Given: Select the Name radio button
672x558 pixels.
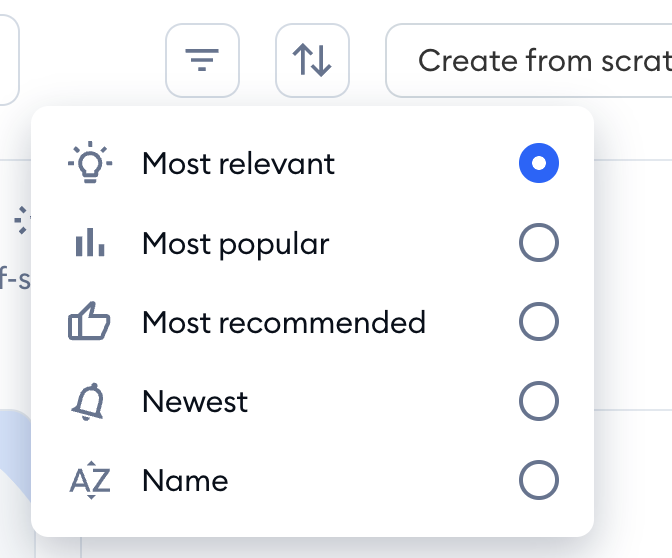Looking at the screenshot, I should point(539,480).
